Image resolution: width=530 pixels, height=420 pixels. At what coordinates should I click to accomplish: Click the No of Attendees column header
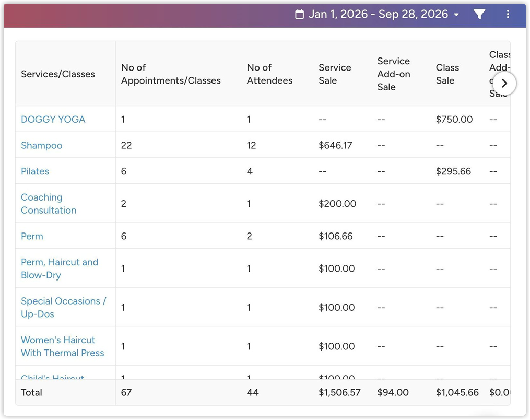click(269, 74)
